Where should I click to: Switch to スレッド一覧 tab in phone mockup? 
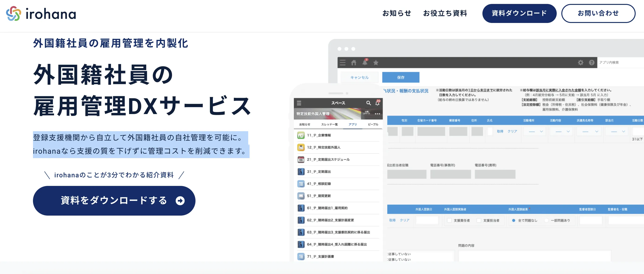[x=329, y=124]
